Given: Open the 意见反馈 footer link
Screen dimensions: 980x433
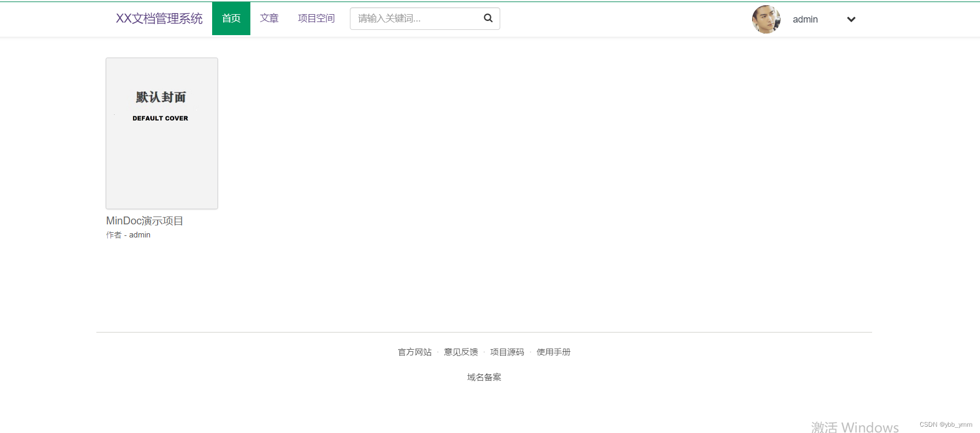Looking at the screenshot, I should 461,352.
